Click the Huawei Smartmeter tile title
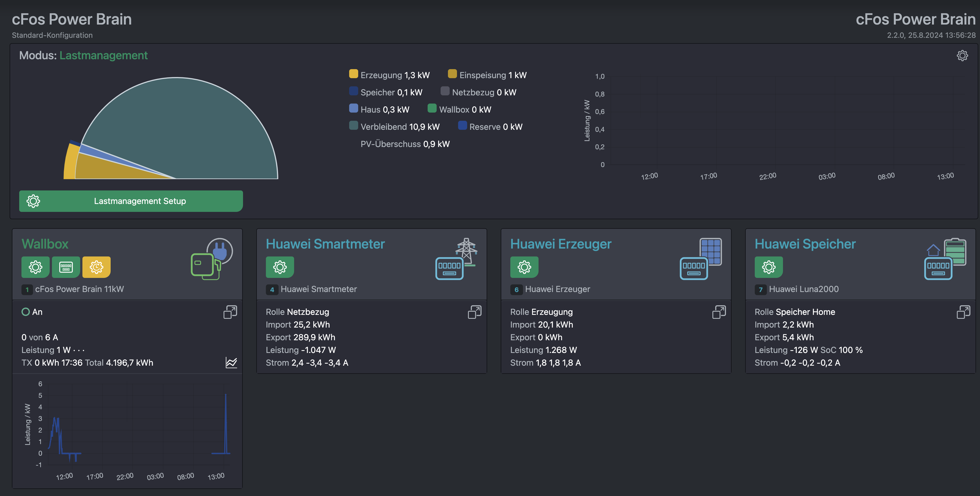Image resolution: width=980 pixels, height=496 pixels. (325, 244)
